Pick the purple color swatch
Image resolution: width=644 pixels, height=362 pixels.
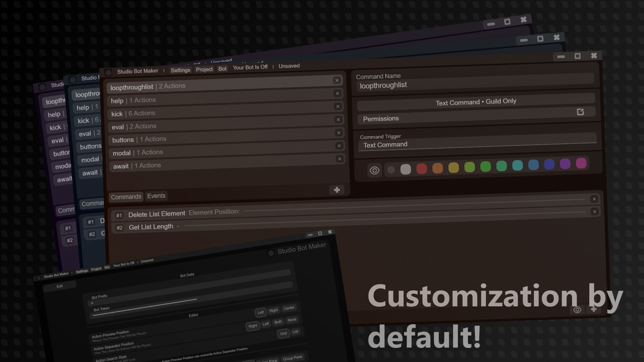tap(565, 164)
